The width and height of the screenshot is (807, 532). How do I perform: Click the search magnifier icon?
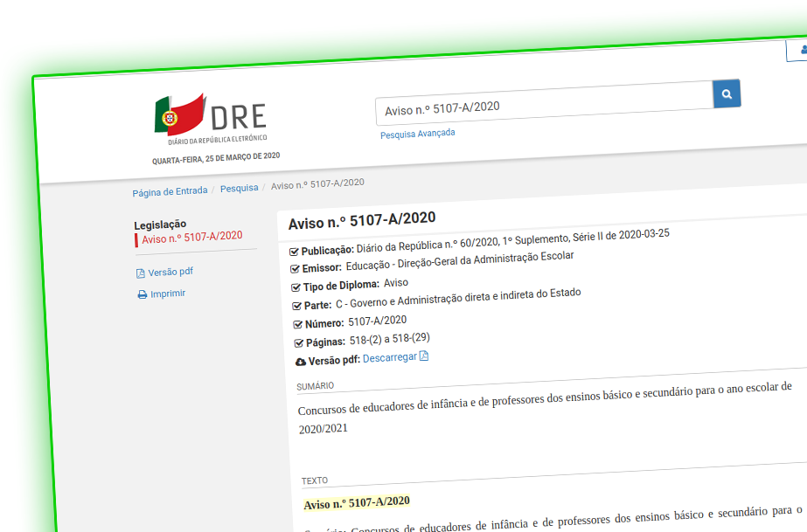point(726,93)
